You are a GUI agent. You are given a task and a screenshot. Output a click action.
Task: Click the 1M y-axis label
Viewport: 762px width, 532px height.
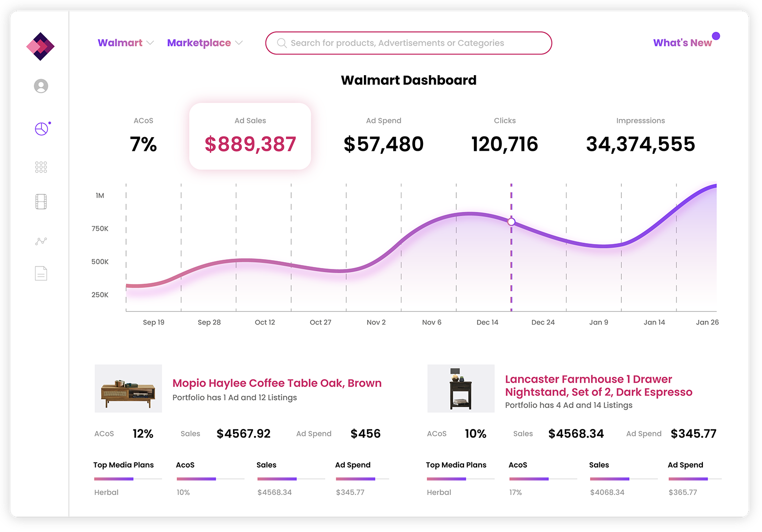[100, 195]
